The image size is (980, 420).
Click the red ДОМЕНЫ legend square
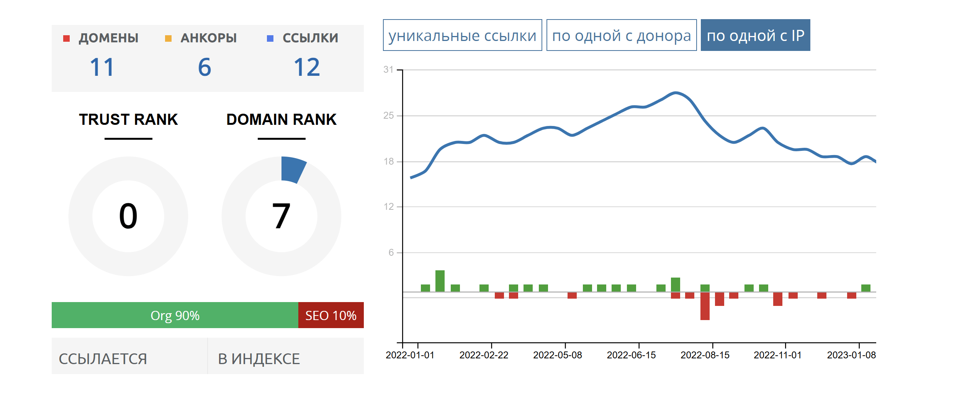(66, 38)
